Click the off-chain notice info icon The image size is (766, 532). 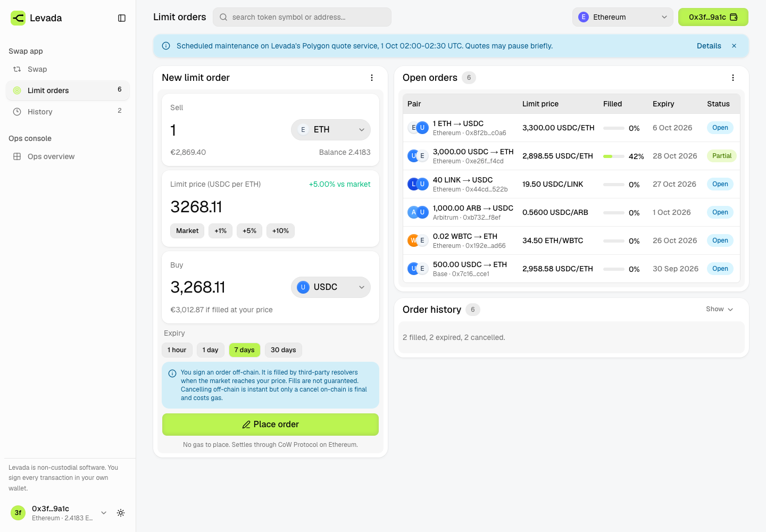(172, 373)
